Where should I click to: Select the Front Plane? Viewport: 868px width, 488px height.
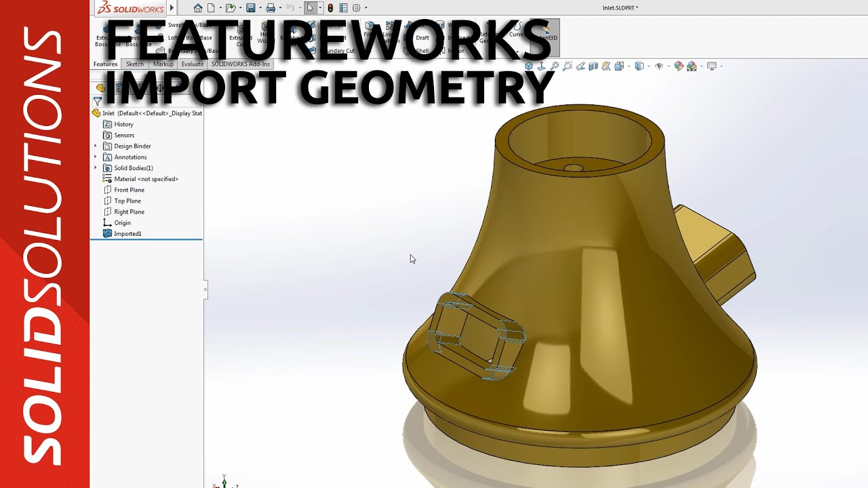tap(123, 190)
